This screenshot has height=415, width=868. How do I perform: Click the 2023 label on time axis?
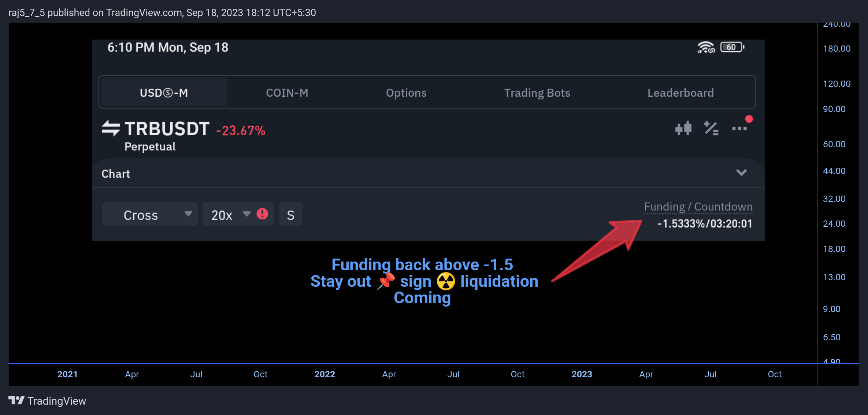pos(582,374)
